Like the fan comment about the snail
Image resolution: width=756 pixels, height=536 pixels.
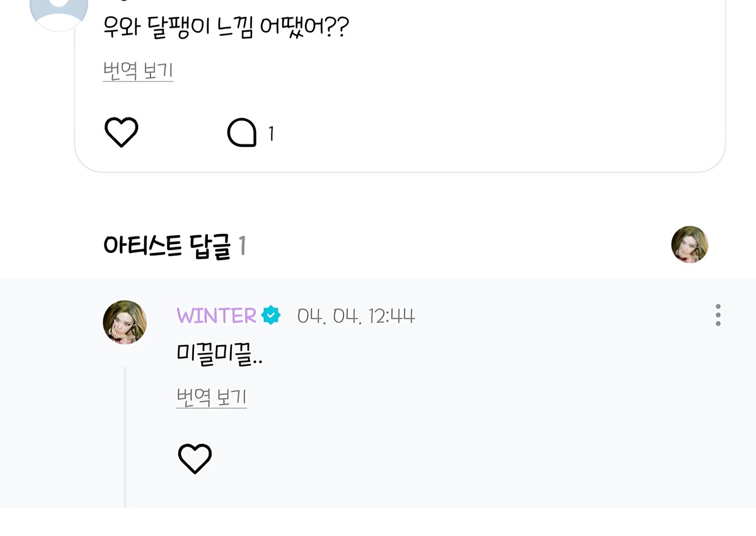coord(121,132)
